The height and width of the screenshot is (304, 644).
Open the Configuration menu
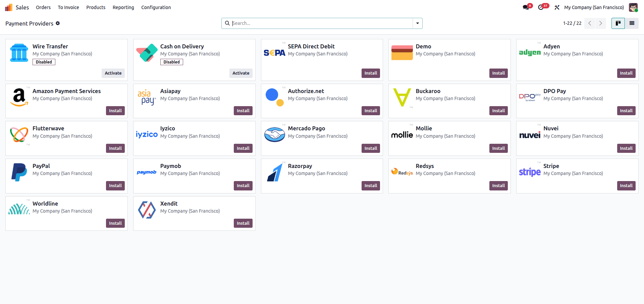pyautogui.click(x=156, y=7)
